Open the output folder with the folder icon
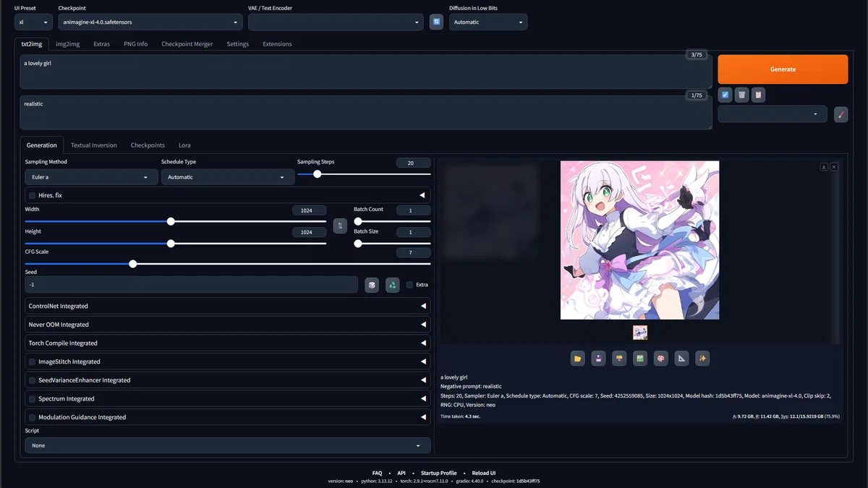Image resolution: width=868 pixels, height=488 pixels. tap(577, 358)
